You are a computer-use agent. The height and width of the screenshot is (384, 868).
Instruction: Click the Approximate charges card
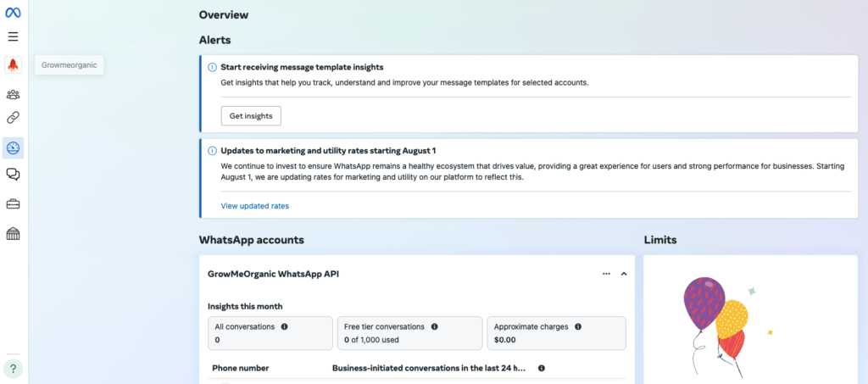pos(556,333)
